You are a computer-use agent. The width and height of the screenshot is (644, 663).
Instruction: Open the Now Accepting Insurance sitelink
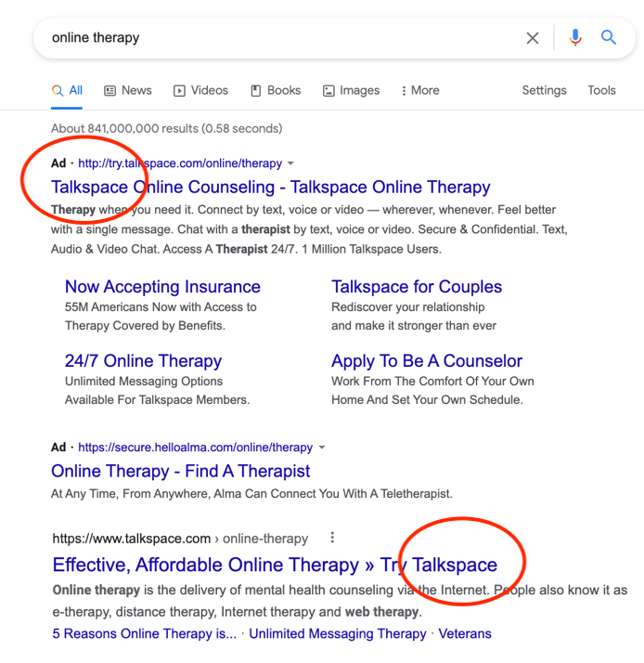162,287
